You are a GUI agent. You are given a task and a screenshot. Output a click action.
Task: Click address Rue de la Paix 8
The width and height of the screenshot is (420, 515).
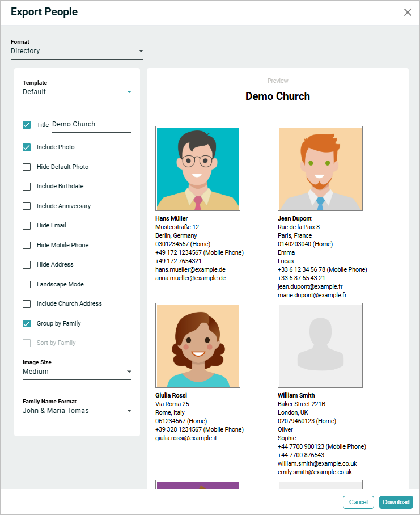tap(299, 227)
